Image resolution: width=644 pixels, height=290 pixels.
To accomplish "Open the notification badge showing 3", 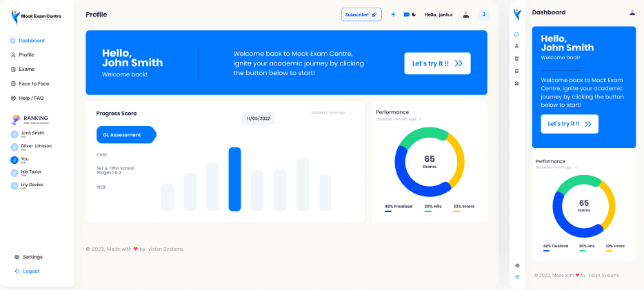I will tap(483, 14).
